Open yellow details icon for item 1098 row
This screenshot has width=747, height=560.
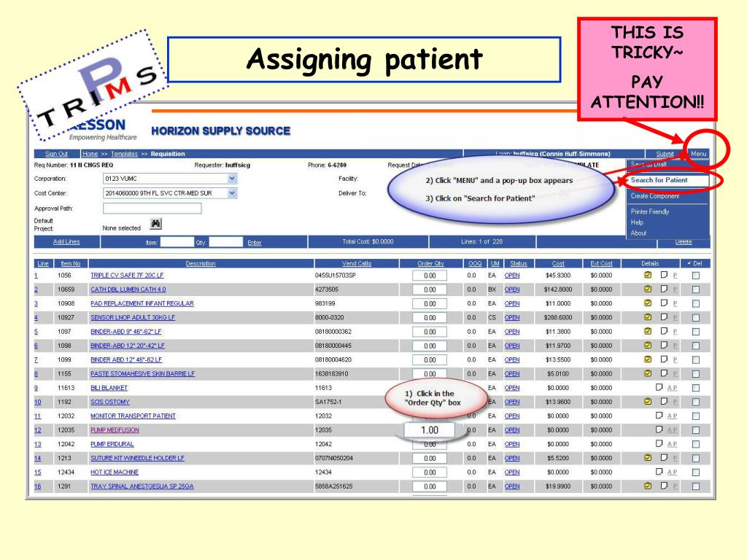[648, 345]
